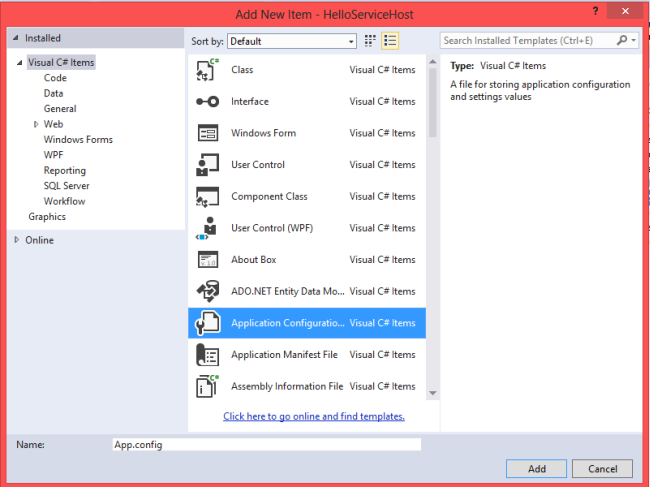The image size is (650, 487).
Task: Select the Code category
Action: (x=55, y=78)
